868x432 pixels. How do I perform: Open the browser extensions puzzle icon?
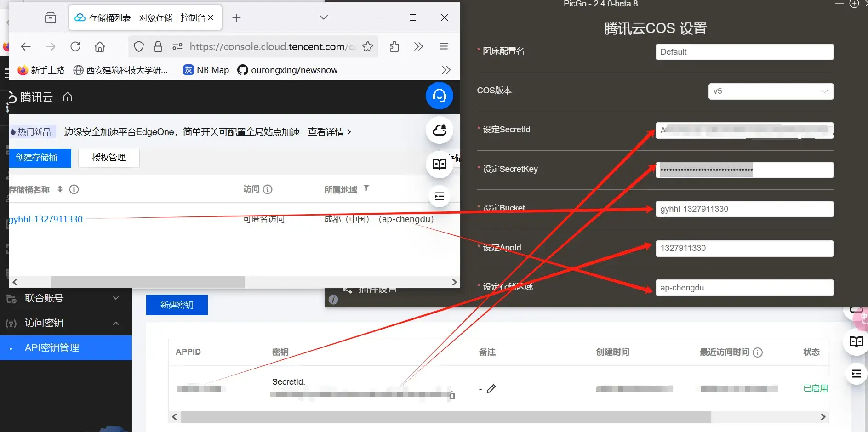(394, 46)
